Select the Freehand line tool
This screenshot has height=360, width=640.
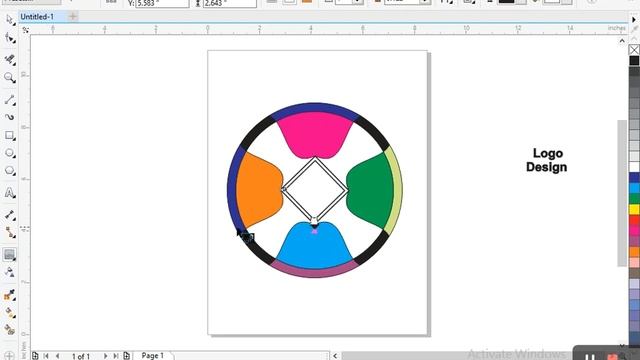point(9,100)
